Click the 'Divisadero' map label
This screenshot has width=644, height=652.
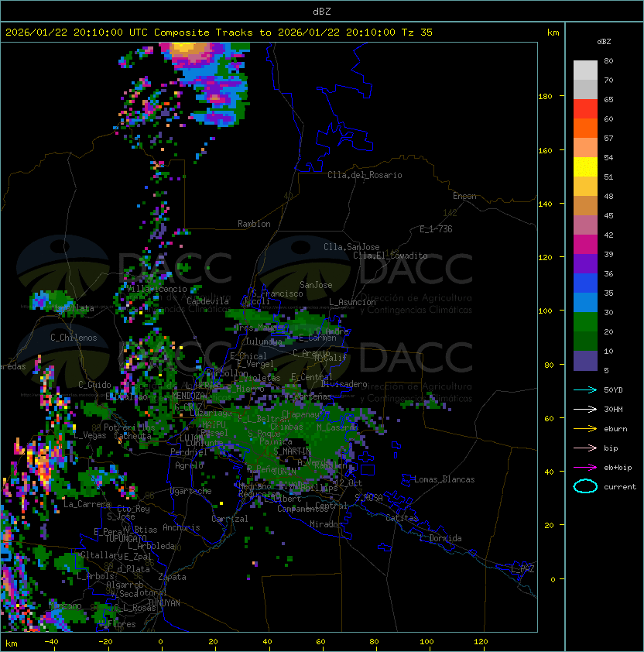pos(344,384)
